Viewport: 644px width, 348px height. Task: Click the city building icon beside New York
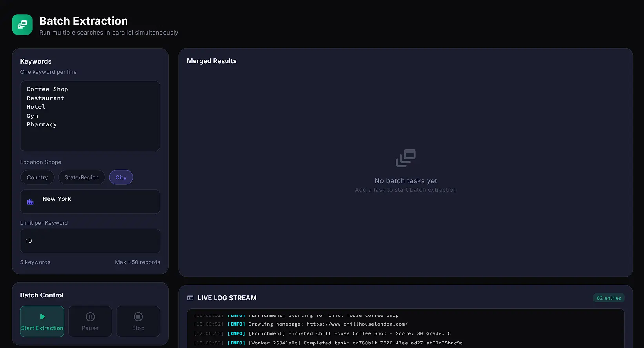[30, 202]
